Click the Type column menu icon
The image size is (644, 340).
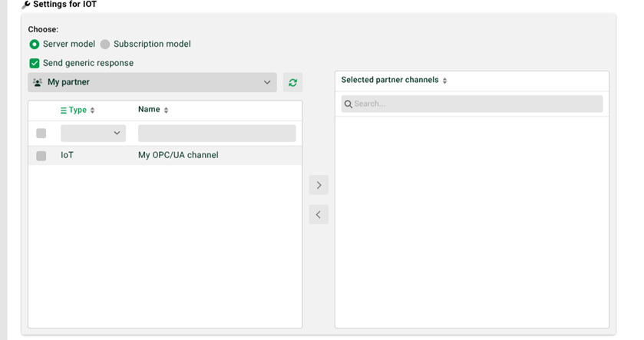tap(63, 110)
